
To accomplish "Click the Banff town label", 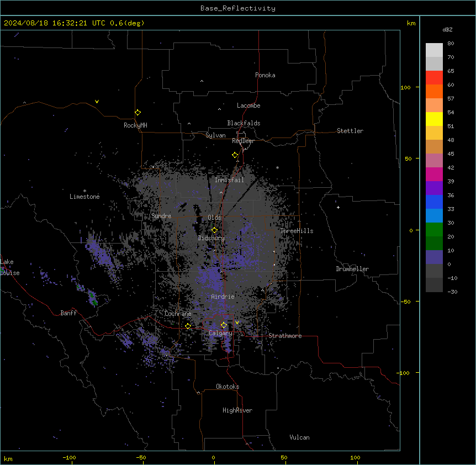I will 68,313.
